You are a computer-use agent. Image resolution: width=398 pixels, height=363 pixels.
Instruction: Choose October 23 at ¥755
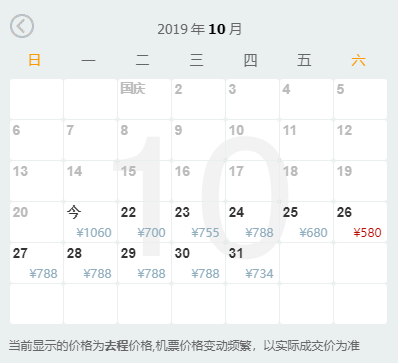pos(198,222)
